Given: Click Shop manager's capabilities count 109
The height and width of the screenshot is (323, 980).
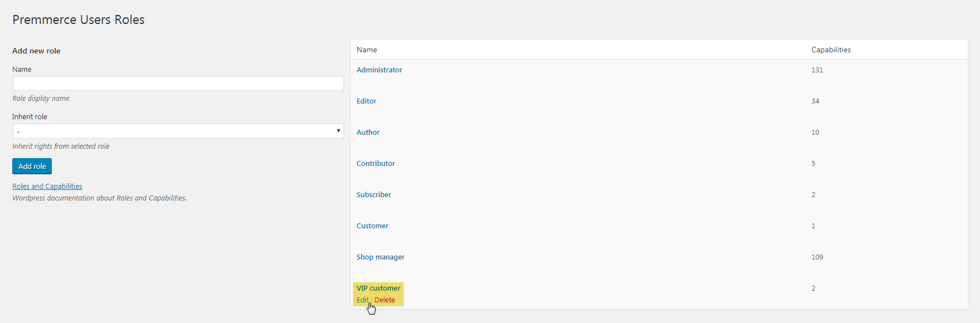Looking at the screenshot, I should coord(817,257).
